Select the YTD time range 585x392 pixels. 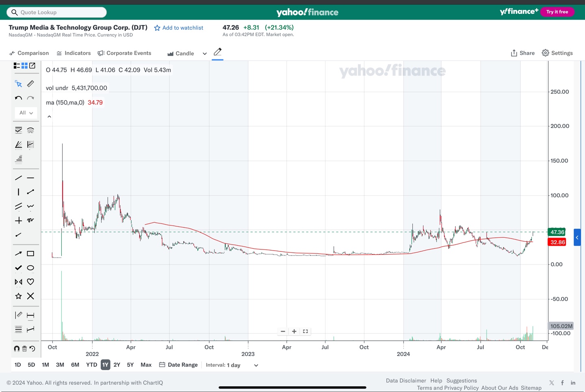[92, 365]
